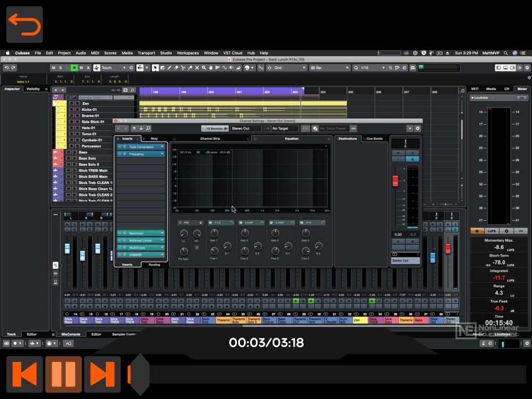
Task: Click the Redo arrow in toolbar
Action: coord(13,68)
